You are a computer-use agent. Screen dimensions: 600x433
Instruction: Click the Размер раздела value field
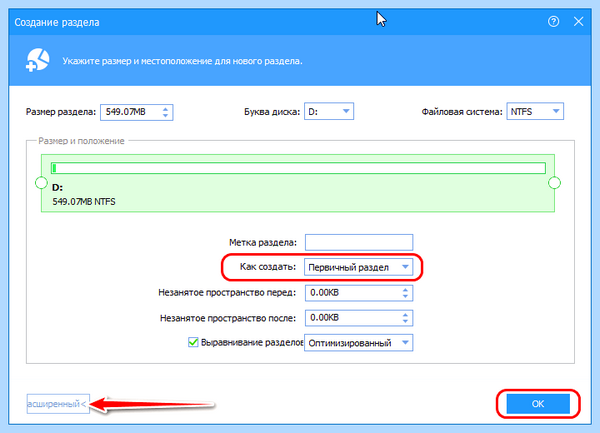pyautogui.click(x=137, y=112)
